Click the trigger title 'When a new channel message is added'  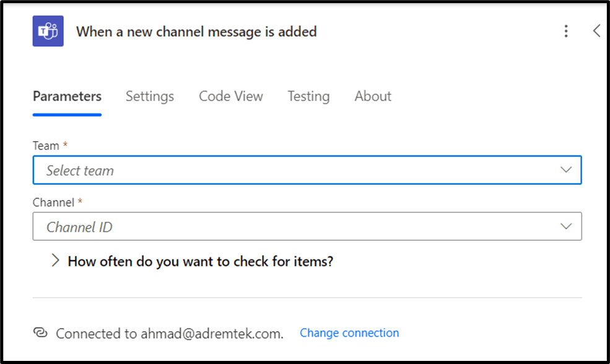(196, 32)
